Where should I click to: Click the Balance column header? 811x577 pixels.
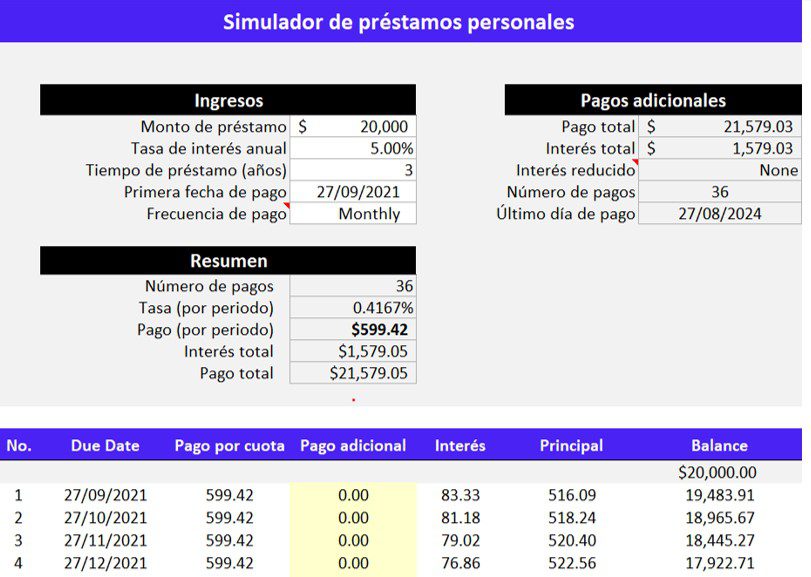[x=719, y=445]
